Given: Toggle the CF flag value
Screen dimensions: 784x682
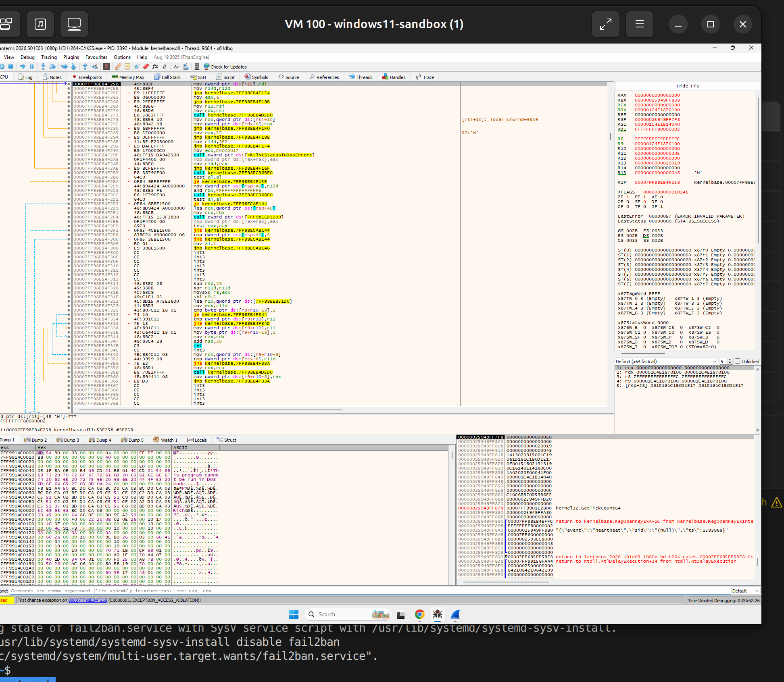Looking at the screenshot, I should [628, 207].
